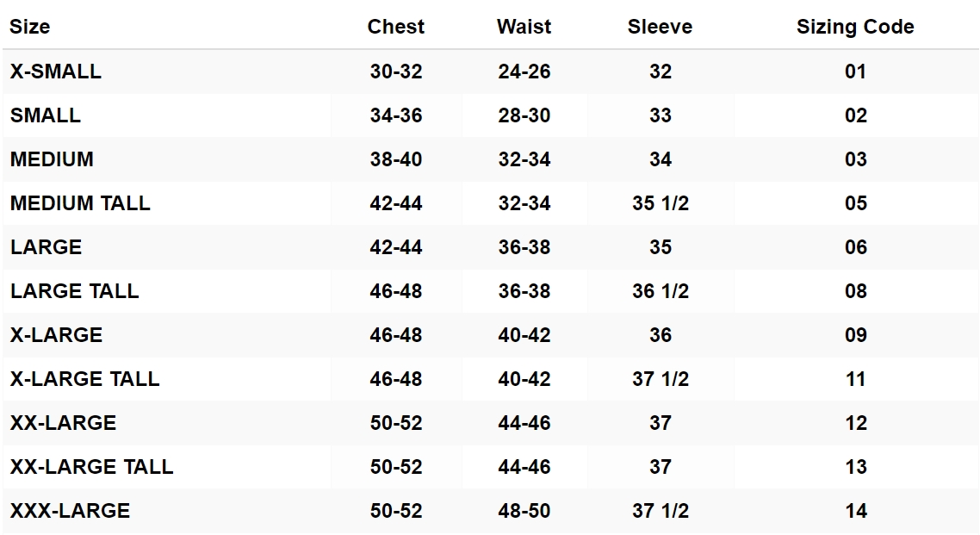Screen dimensions: 980x535
Task: Select sizing code 11 for X-LARGE TALL
Action: (855, 379)
